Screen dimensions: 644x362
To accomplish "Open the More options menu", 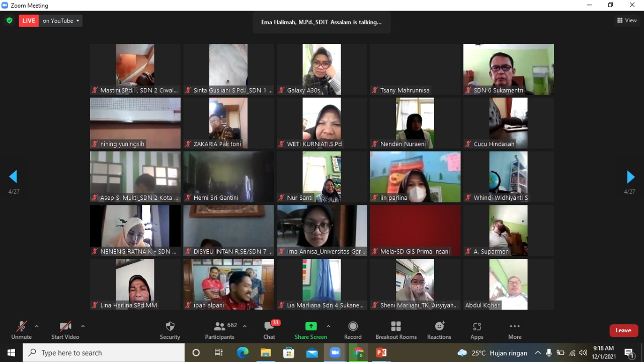I will pyautogui.click(x=514, y=330).
